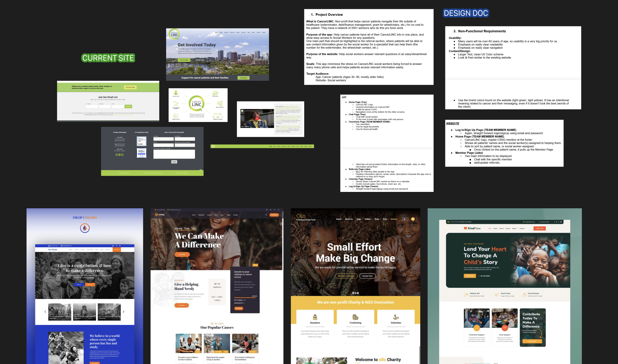The height and width of the screenshot is (364, 618).
Task: Click the Volunteer hand icon on the Ollo card
Action: click(396, 317)
